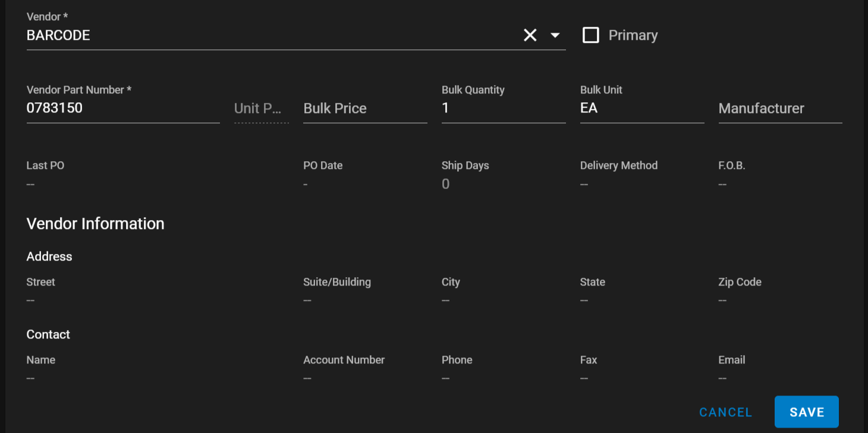Click the Last PO label

(x=45, y=165)
